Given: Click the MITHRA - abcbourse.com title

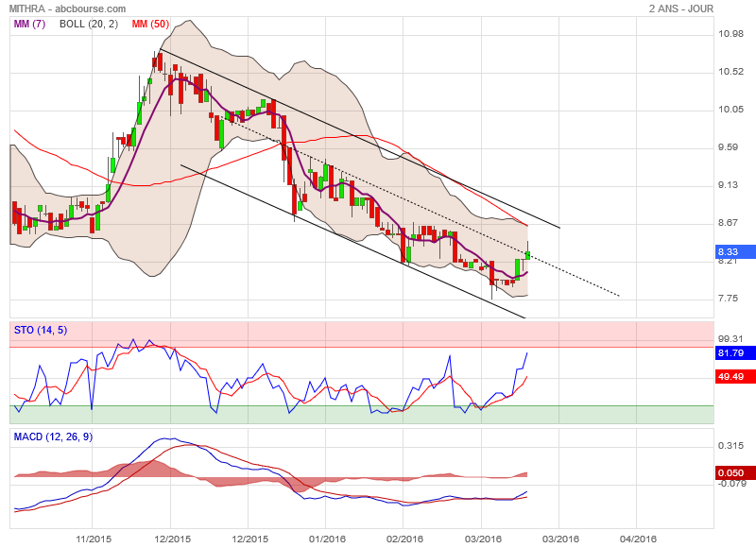Looking at the screenshot, I should pos(67,9).
